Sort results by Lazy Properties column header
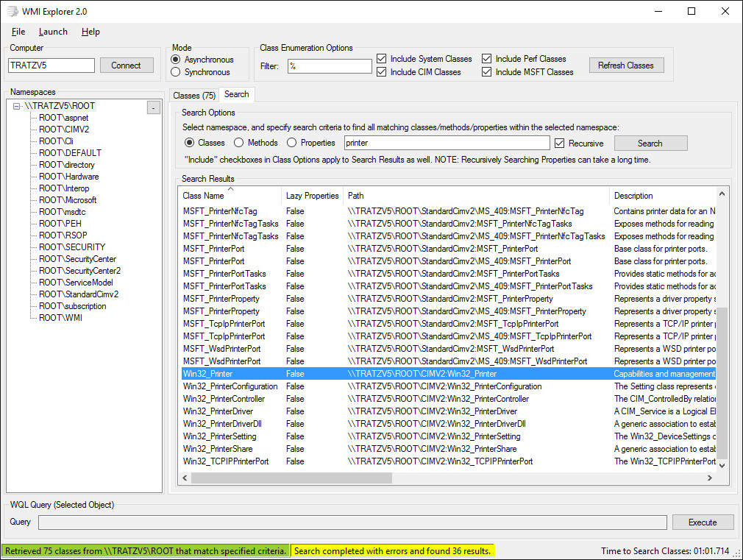 point(312,196)
